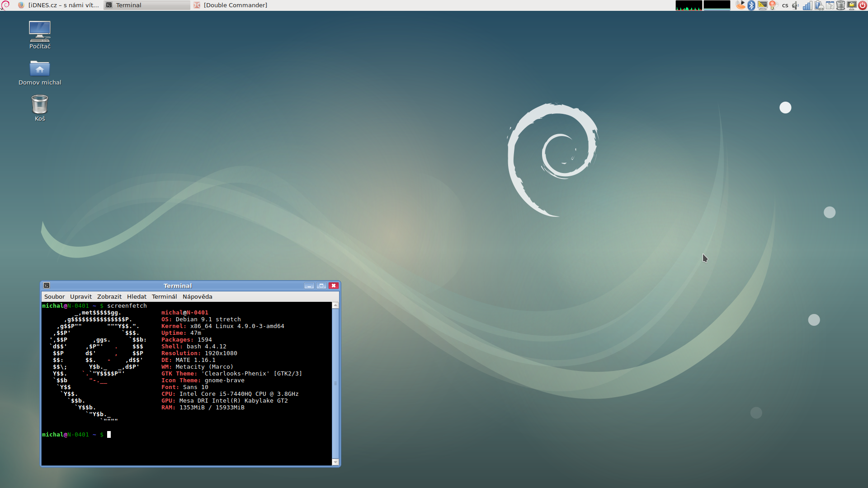The width and height of the screenshot is (868, 488).
Task: Open the Debian main menu swirl icon
Action: [5, 5]
